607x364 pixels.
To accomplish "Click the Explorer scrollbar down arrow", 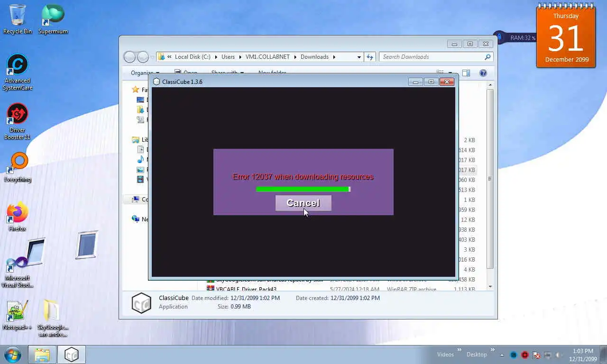I will [x=490, y=287].
